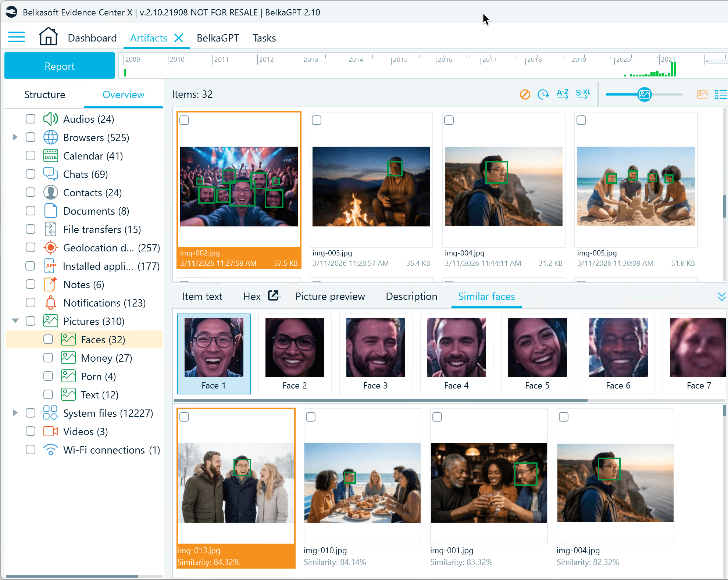Click the exclusion filter icon above thumbnails
This screenshot has width=728, height=580.
[525, 94]
